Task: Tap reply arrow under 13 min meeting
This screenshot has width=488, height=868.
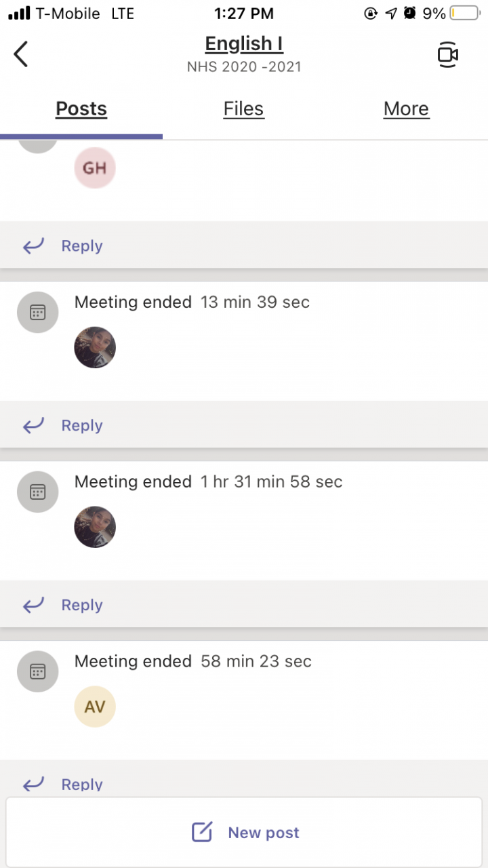Action: click(x=33, y=425)
